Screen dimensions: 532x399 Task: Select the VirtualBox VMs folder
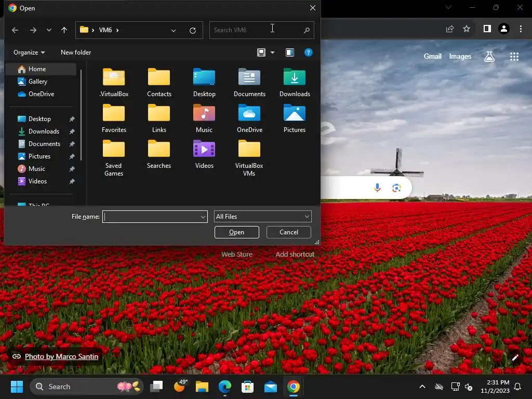(249, 158)
